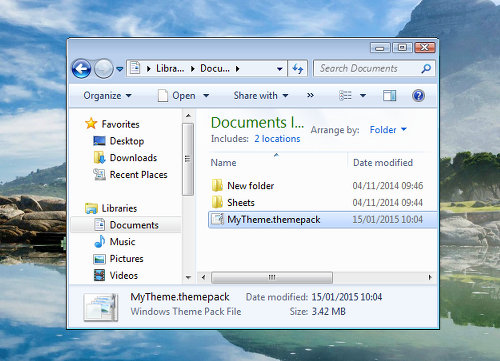Screen dimensions: 500x361
Task: Click the Favorites star icon
Action: [91, 123]
